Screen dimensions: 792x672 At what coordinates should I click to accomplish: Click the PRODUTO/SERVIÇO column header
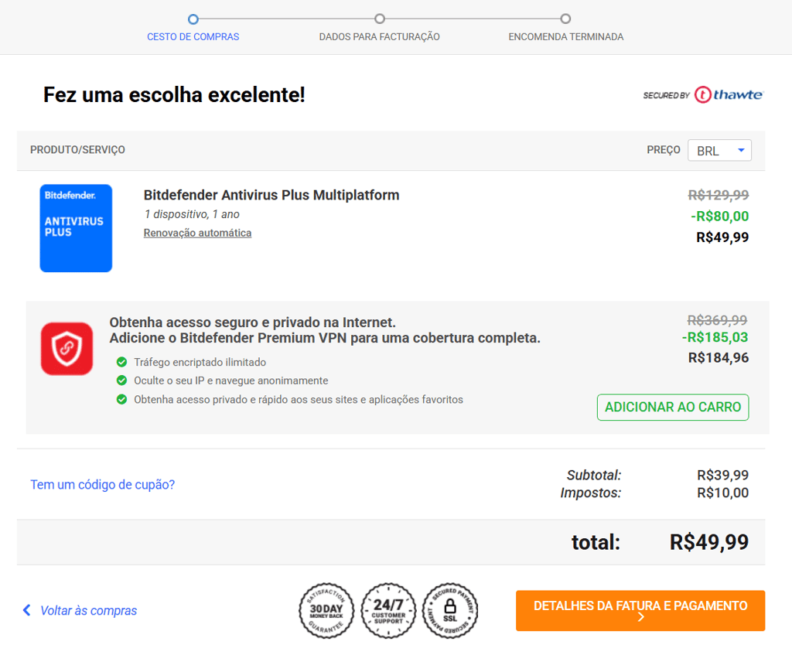click(x=77, y=150)
